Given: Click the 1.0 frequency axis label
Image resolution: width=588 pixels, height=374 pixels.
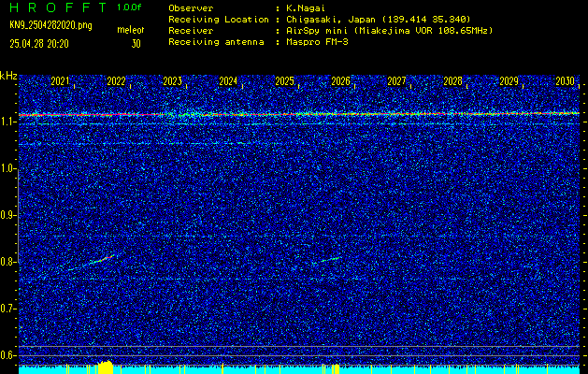Looking at the screenshot, I should tap(7, 169).
